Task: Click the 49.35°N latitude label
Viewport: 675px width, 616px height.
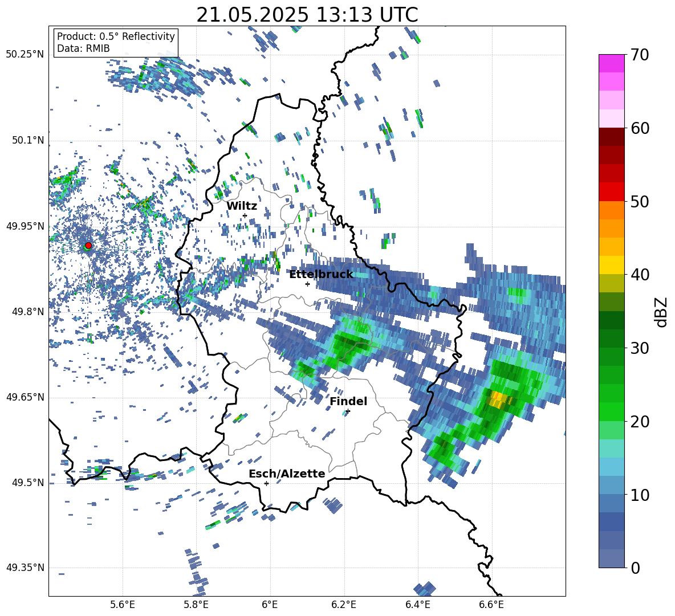Action: tap(25, 568)
